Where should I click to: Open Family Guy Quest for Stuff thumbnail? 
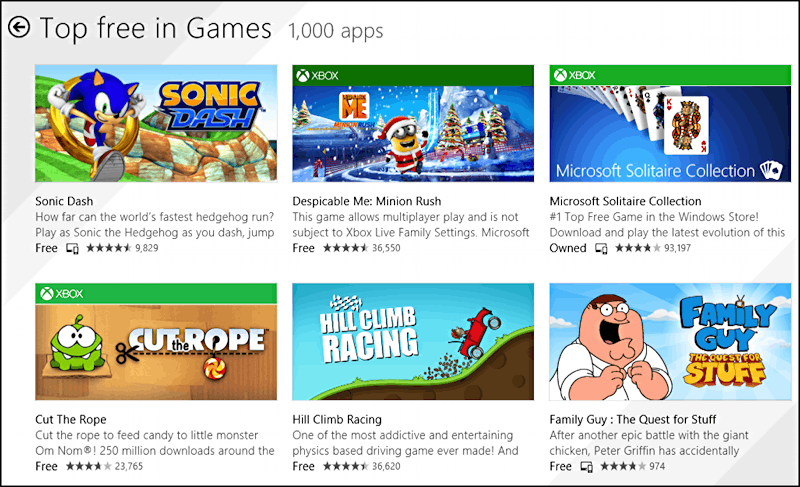tap(670, 342)
